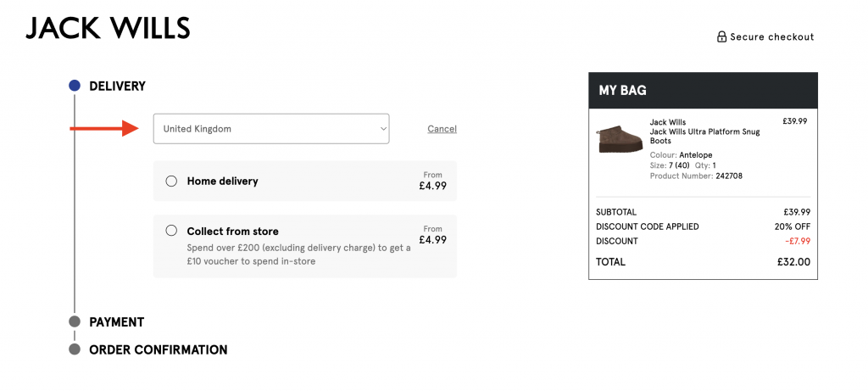Open the United Kingdom country dropdown
The image size is (868, 391).
pos(271,128)
